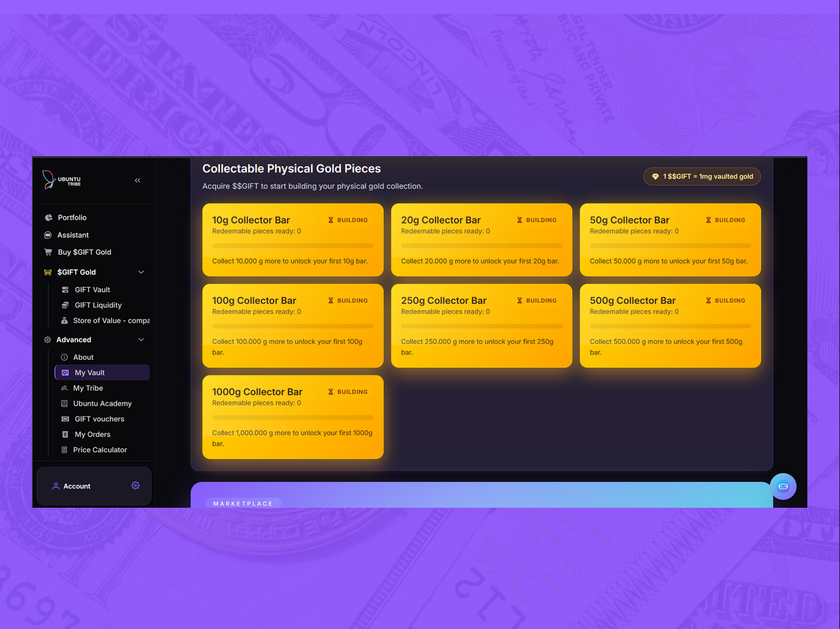Collapse the Advanced section chevron

(x=141, y=340)
